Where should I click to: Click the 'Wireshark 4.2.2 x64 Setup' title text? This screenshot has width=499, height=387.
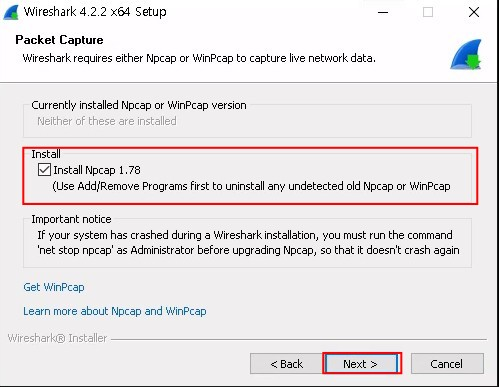(95, 12)
